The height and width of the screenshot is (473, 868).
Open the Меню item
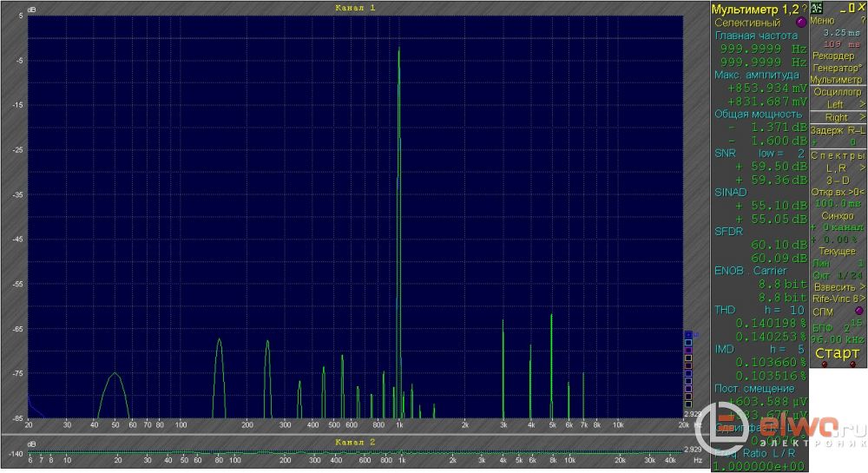tap(822, 20)
